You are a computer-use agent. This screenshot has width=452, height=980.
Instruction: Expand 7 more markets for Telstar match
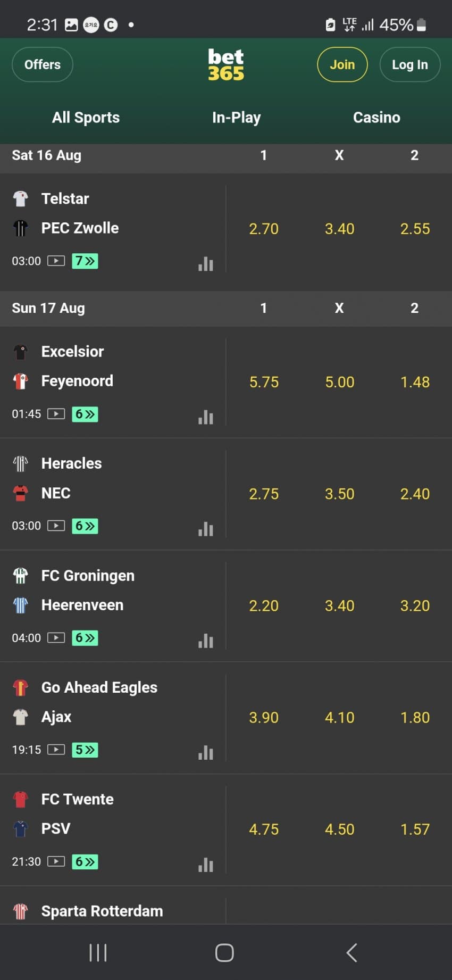pos(85,261)
